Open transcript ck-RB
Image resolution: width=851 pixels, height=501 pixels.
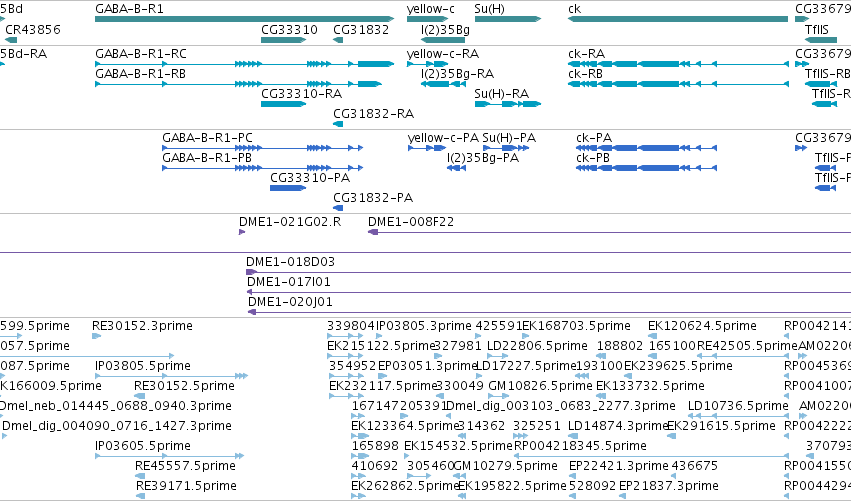(x=585, y=74)
